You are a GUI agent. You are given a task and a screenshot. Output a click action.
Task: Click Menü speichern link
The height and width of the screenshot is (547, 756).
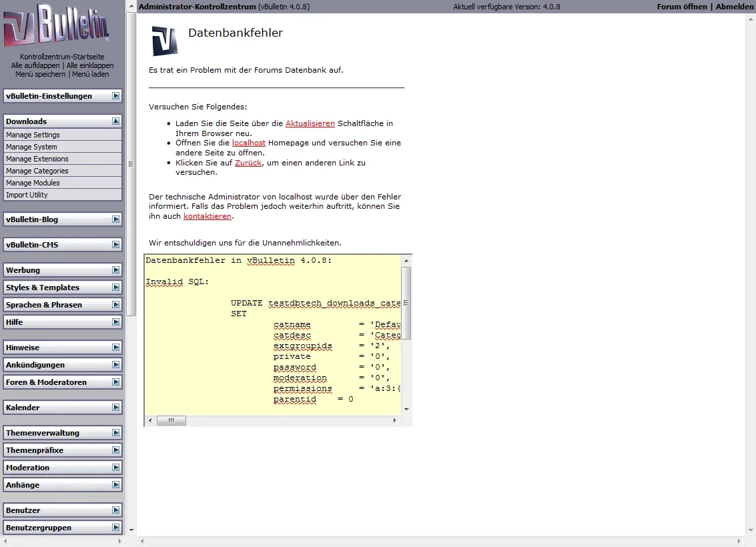(41, 74)
